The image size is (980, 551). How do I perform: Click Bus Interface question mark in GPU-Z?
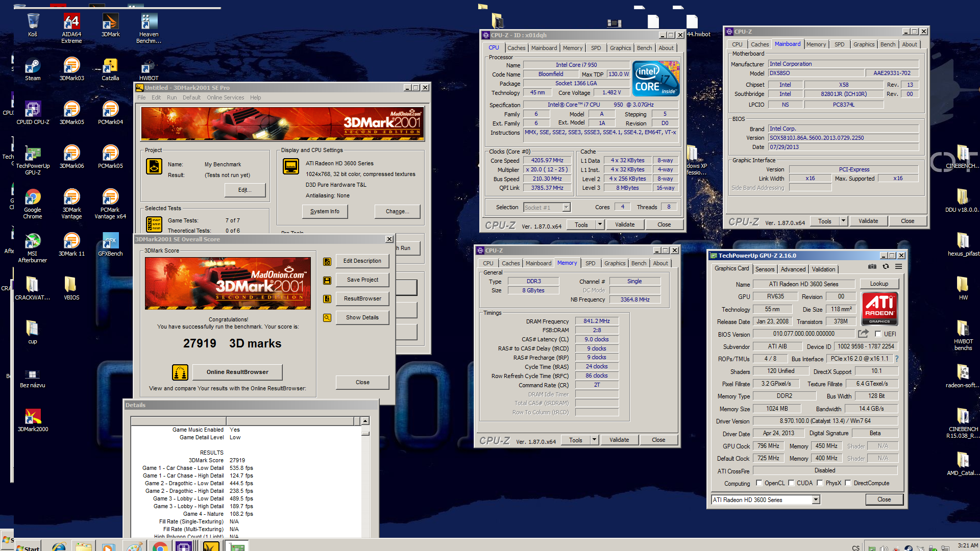coord(897,359)
